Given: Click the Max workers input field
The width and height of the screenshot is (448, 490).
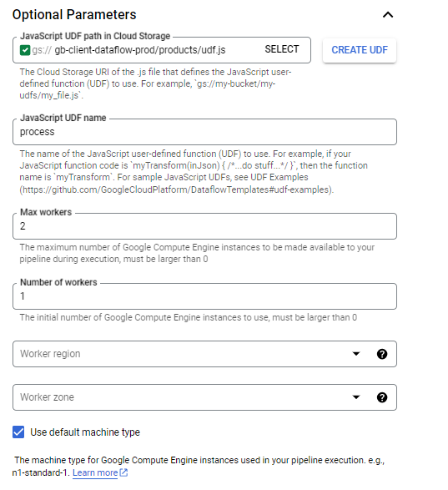Looking at the screenshot, I should 204,226.
